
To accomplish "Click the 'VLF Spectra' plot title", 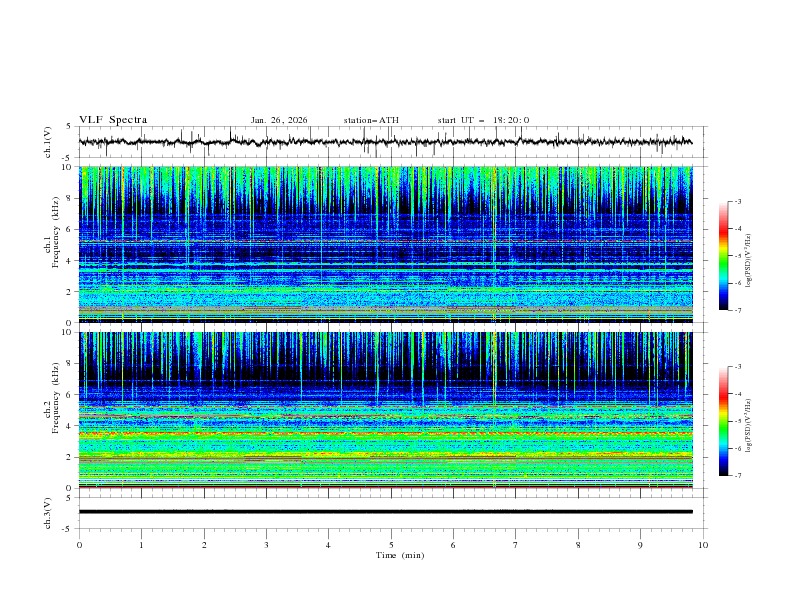I will point(113,120).
